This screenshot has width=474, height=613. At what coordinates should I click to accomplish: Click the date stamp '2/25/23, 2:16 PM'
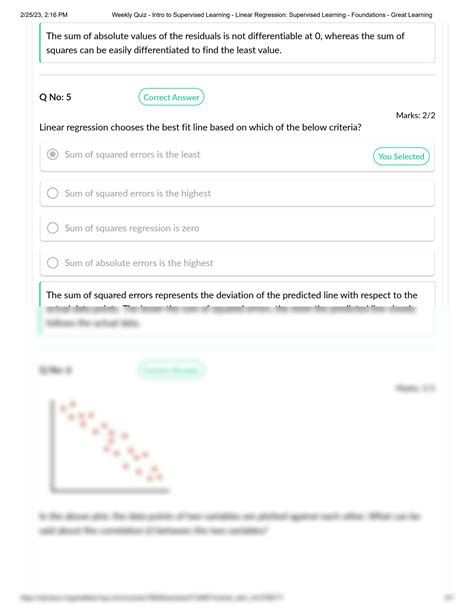[44, 15]
